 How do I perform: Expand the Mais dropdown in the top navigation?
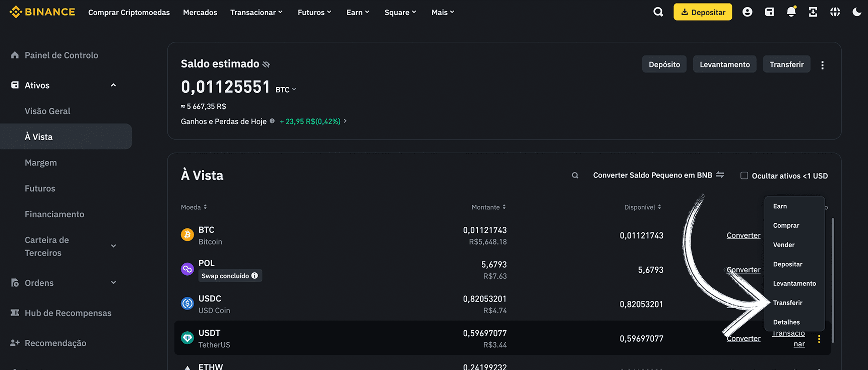[443, 12]
